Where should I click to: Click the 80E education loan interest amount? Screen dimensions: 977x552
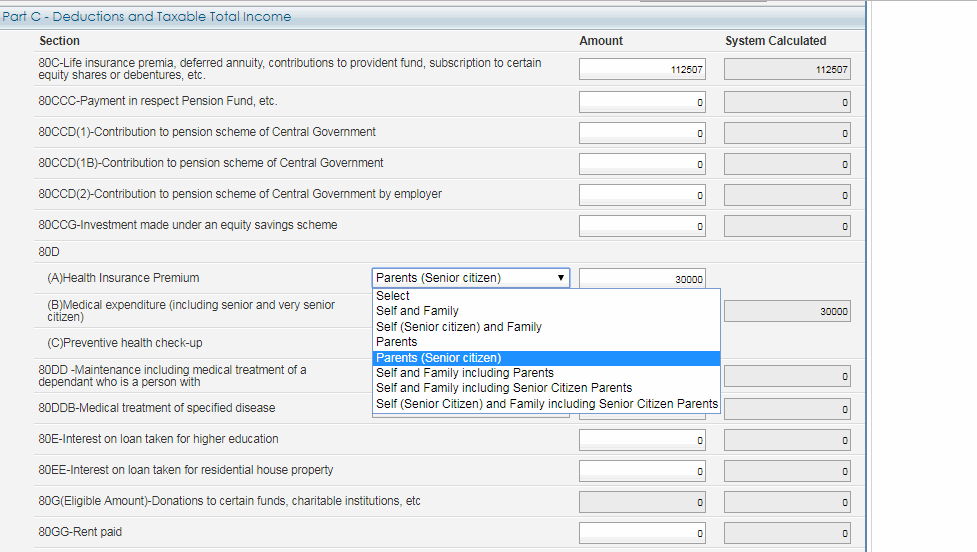[642, 440]
